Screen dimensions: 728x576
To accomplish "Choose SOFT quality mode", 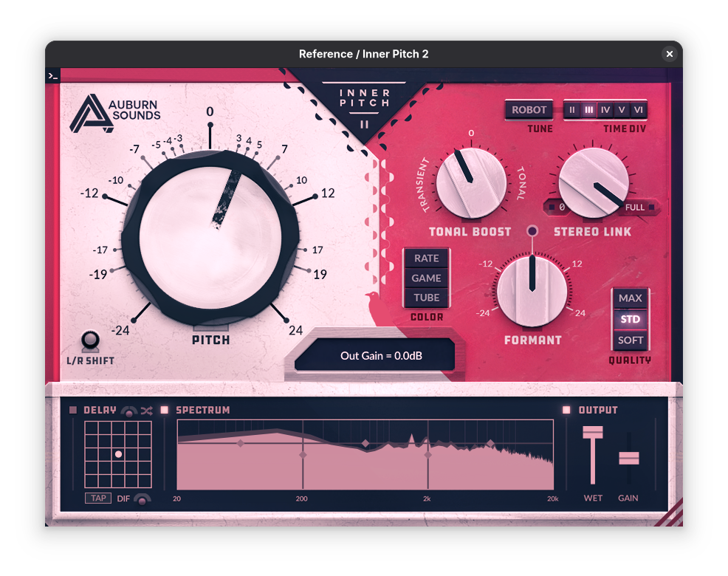I will 630,340.
